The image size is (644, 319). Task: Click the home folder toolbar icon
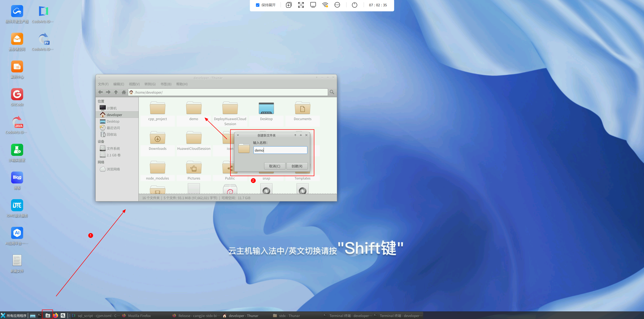124,92
